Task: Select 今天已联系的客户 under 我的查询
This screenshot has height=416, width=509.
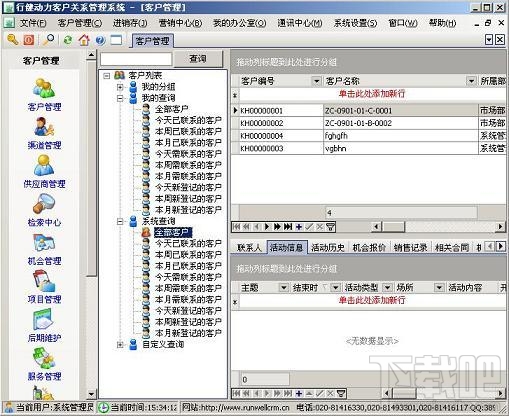Action: [188, 120]
